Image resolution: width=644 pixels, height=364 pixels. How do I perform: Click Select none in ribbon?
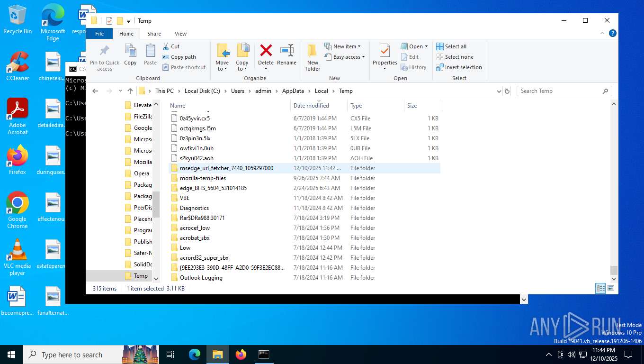[x=455, y=57]
